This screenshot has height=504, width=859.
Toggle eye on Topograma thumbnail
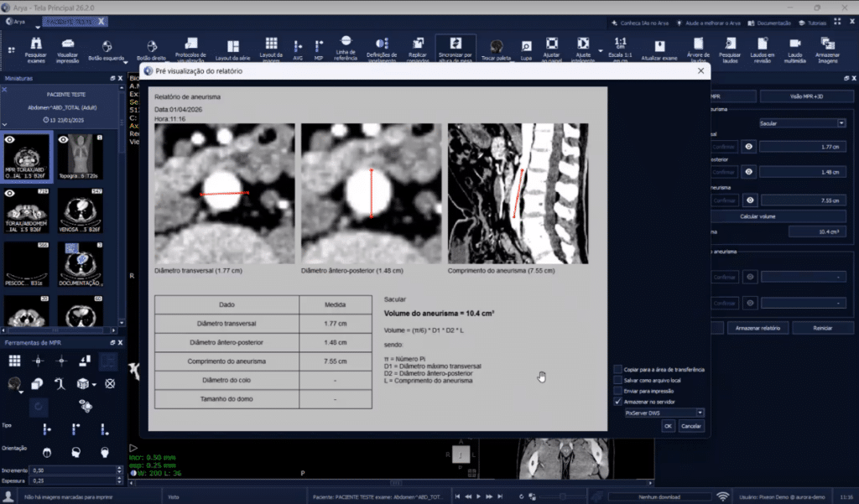point(63,140)
